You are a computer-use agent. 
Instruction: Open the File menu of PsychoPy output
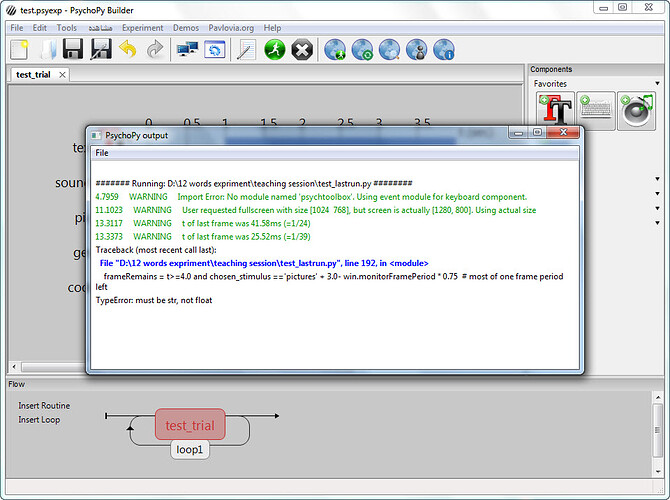(x=102, y=153)
